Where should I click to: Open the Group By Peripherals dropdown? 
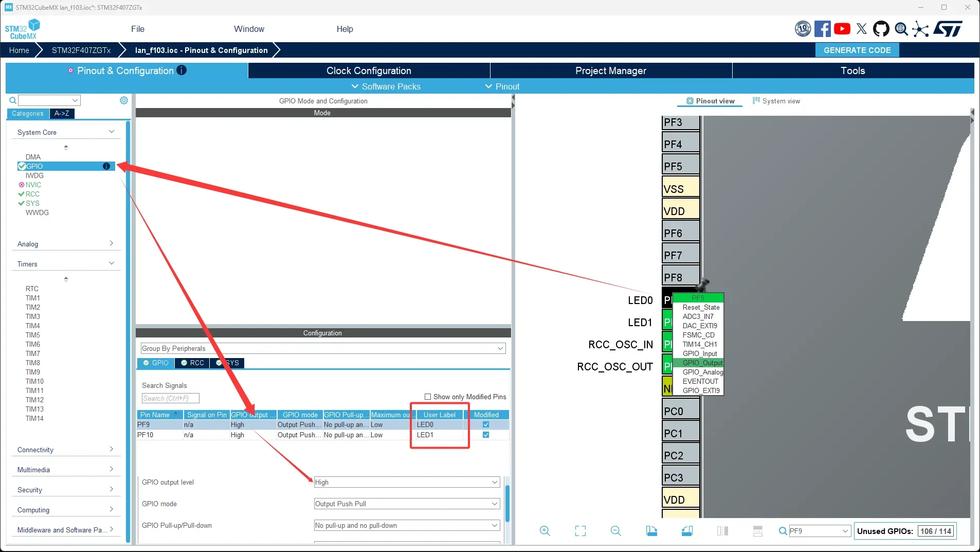[x=323, y=349]
